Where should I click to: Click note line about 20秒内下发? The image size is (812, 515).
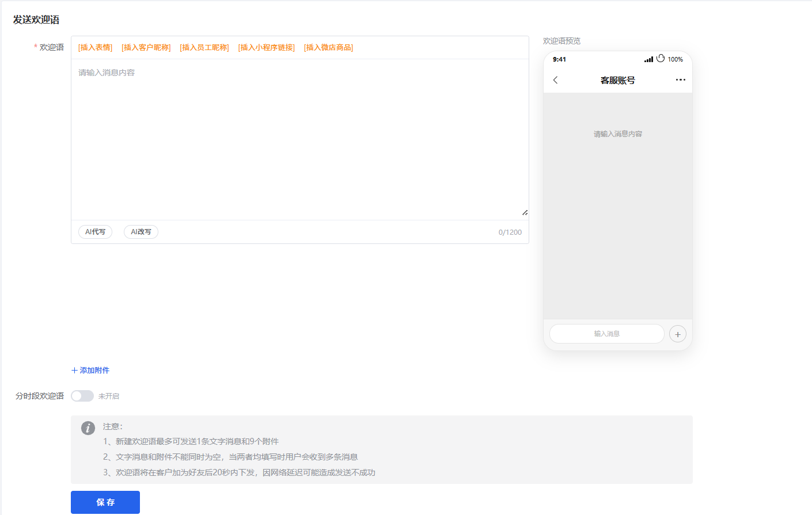(239, 472)
